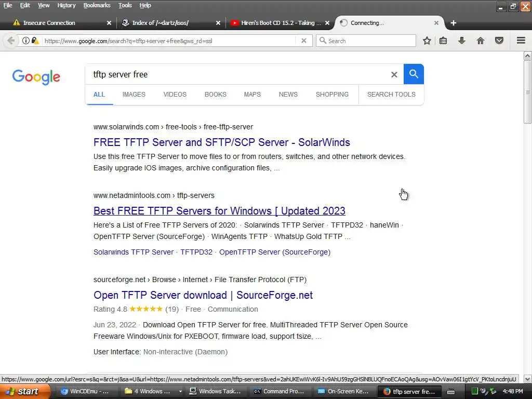This screenshot has height=399, width=532.
Task: Click the address bar URL field
Action: 170,41
